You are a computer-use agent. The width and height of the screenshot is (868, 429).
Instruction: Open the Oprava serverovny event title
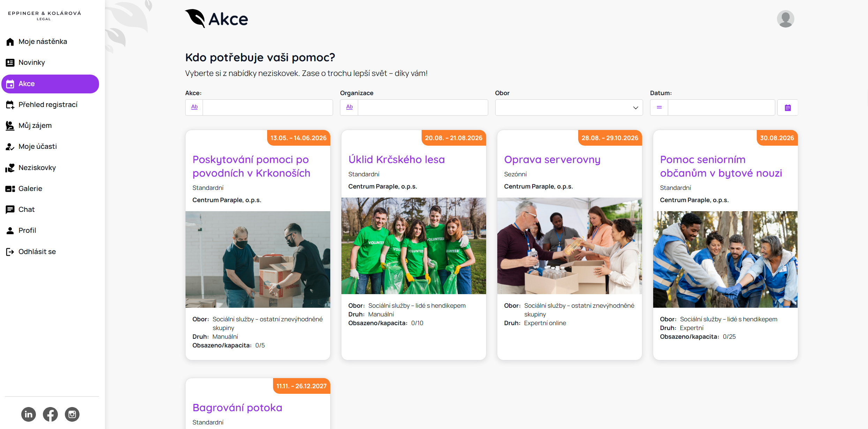552,160
